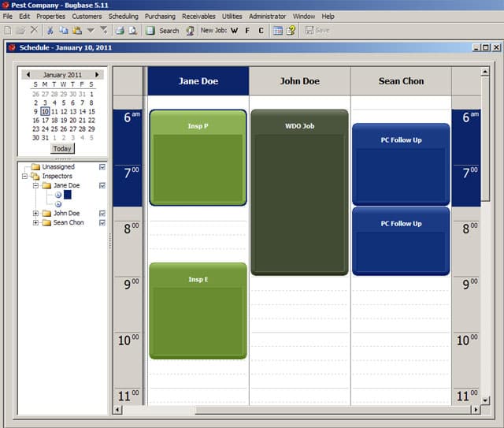Toggle the Sean Chon checkbox in tree

[102, 223]
